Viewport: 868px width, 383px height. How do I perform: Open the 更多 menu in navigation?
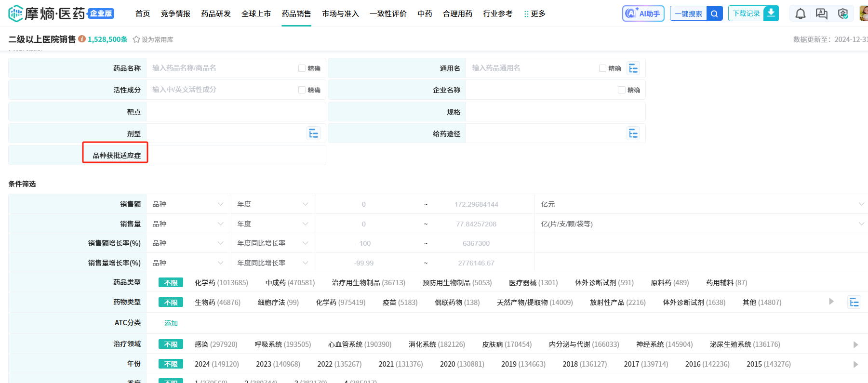(x=534, y=14)
